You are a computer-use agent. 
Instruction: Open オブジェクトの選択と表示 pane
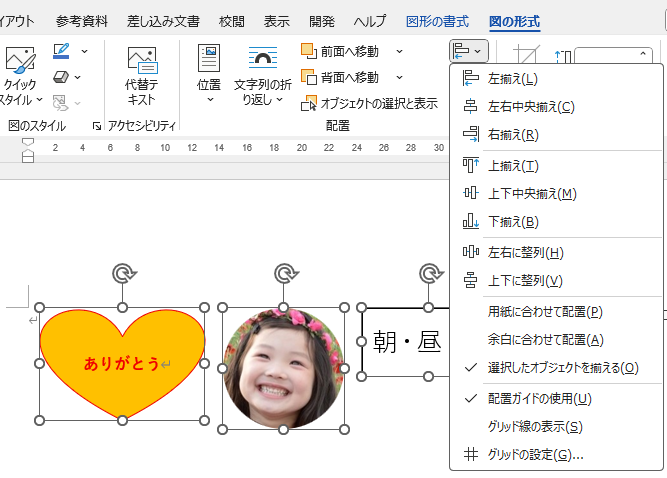pos(369,103)
